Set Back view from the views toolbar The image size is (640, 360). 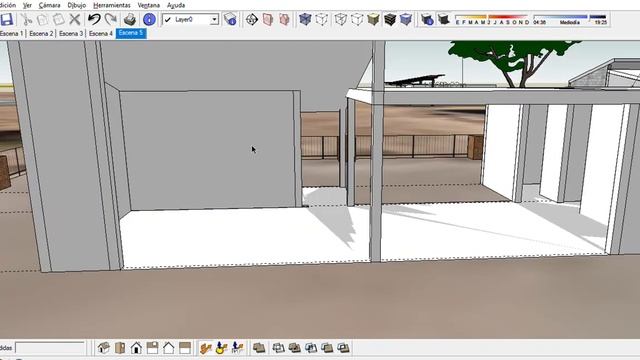(x=169, y=348)
